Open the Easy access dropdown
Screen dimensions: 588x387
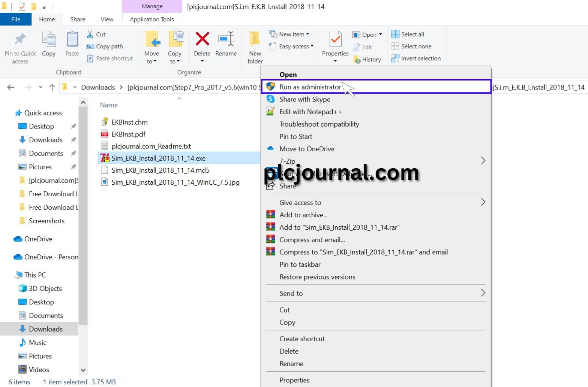tap(312, 46)
